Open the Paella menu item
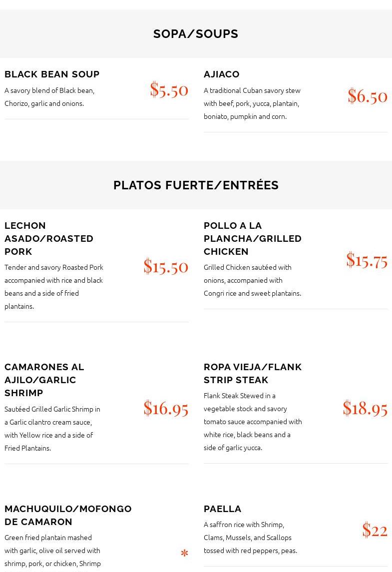 (222, 509)
